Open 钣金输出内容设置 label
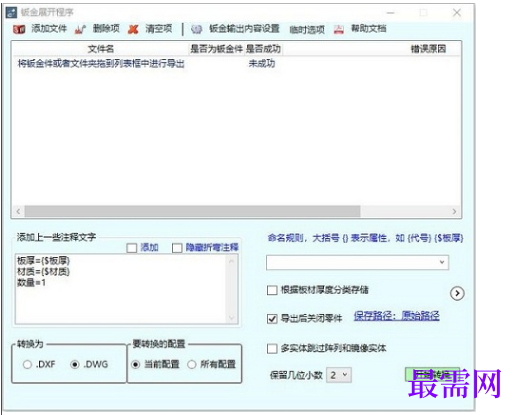 pos(244,29)
